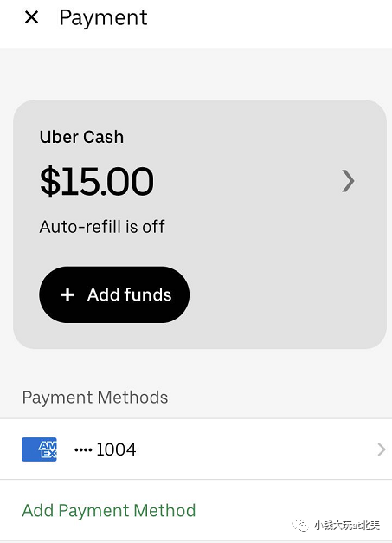Image resolution: width=392 pixels, height=543 pixels.
Task: Click the Auto-refill is off status text
Action: (102, 227)
